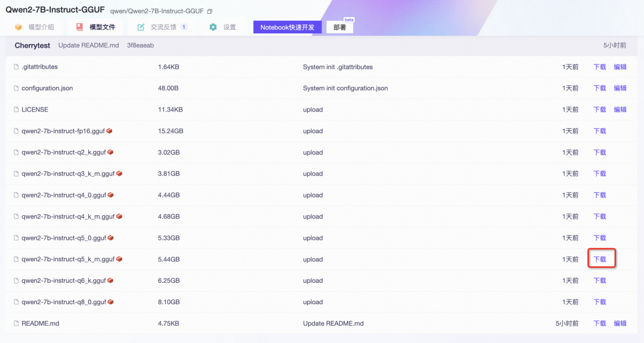
Task: Download qwen2-7b-instruct-q4_0.gguf
Action: tap(600, 195)
